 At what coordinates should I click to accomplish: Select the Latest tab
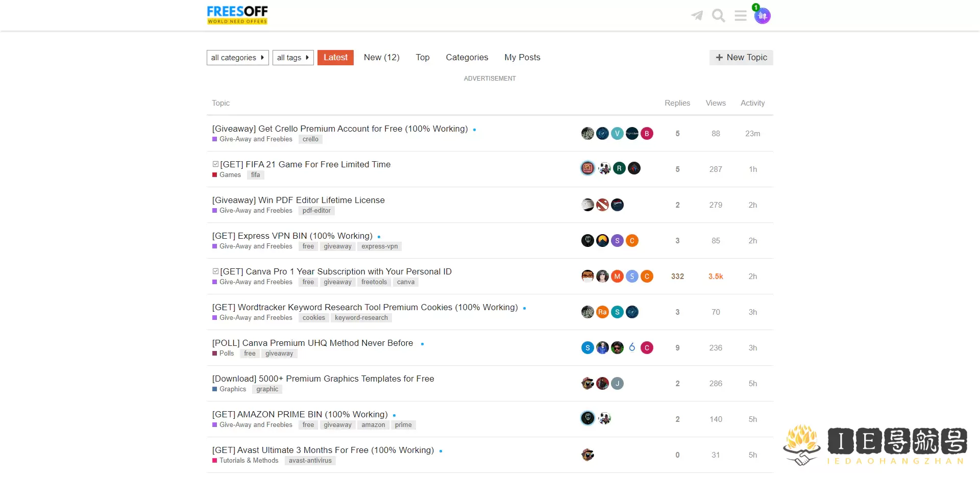[x=335, y=58]
